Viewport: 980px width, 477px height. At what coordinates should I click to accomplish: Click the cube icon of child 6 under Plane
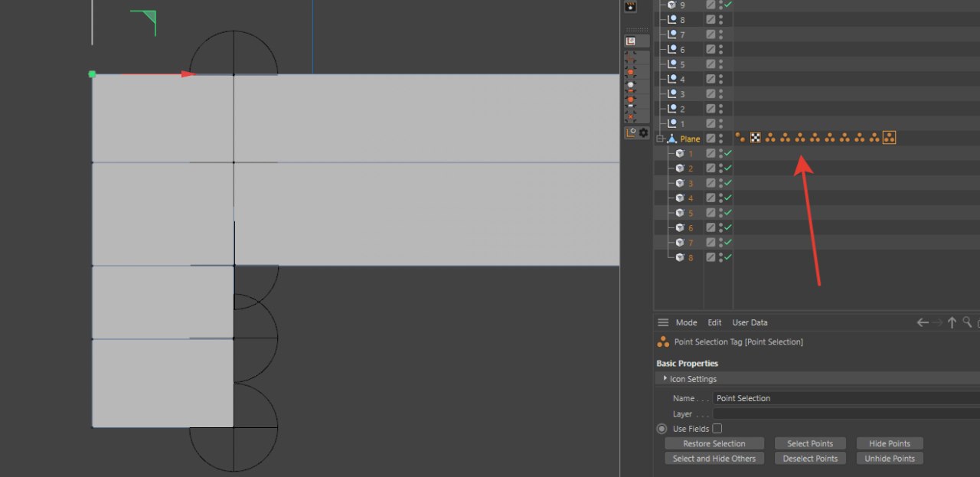[x=680, y=227]
